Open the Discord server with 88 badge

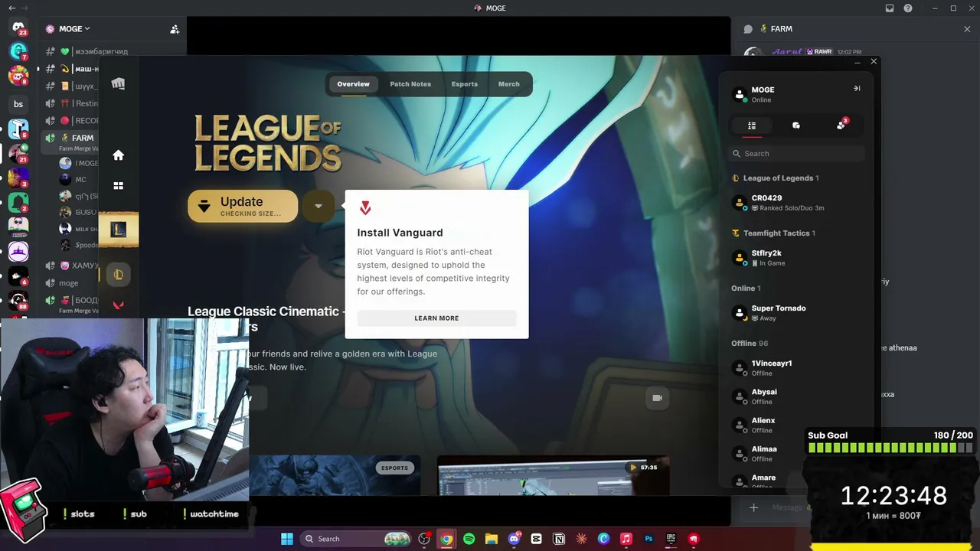tap(18, 302)
